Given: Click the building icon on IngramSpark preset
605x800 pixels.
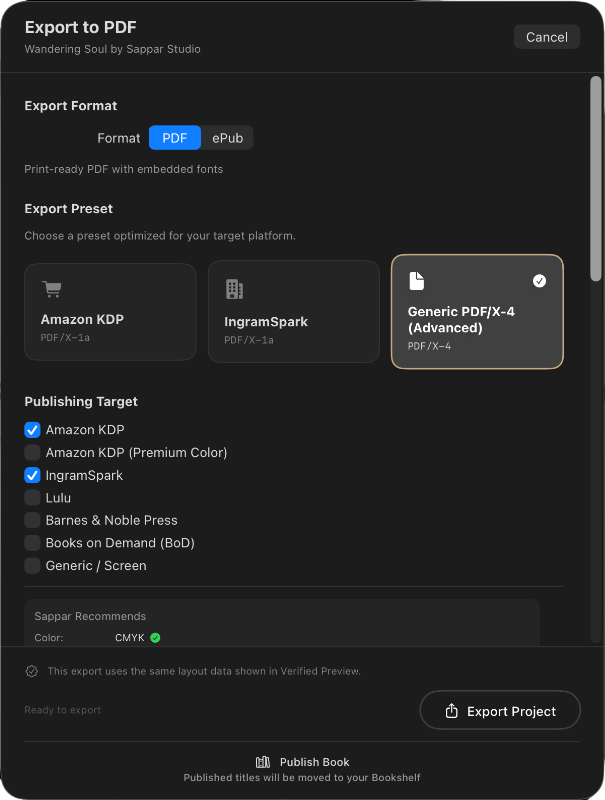Looking at the screenshot, I should tap(234, 288).
